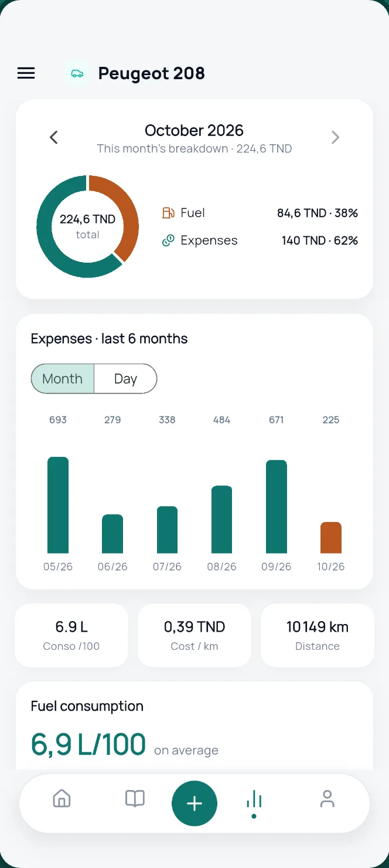Click the orange 10/26 bar
Viewport: 389px width, 868px height.
tap(331, 538)
